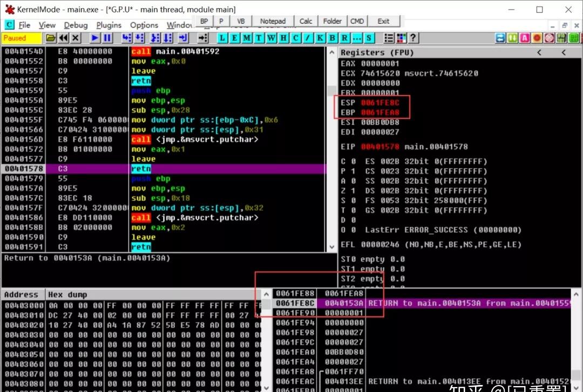The width and height of the screenshot is (583, 392).
Task: Click stack pane scroll up arrow
Action: [x=577, y=294]
